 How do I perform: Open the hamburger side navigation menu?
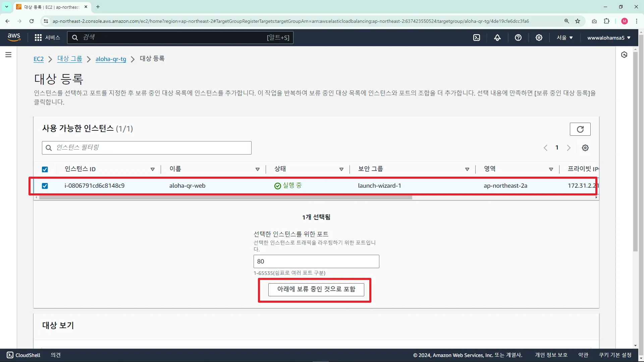[x=8, y=55]
